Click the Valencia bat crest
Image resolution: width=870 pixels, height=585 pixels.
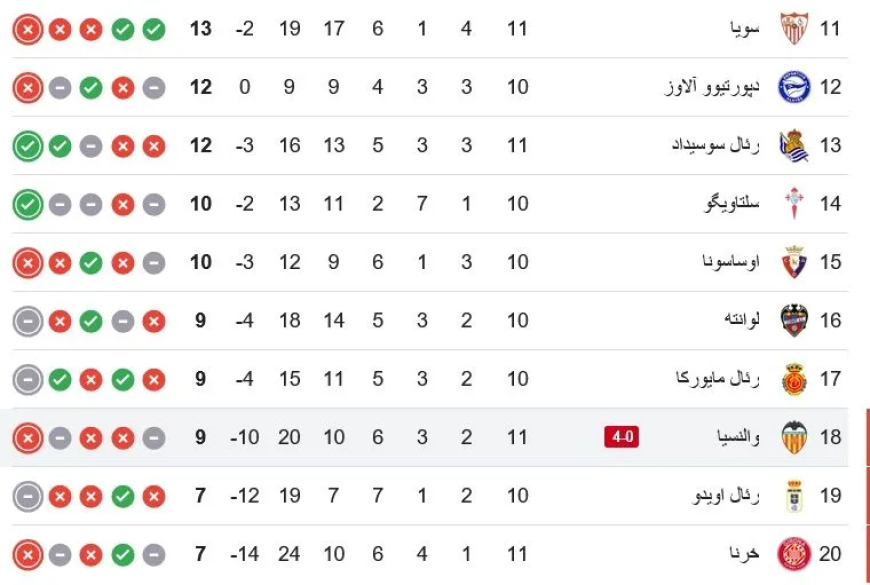click(x=794, y=437)
